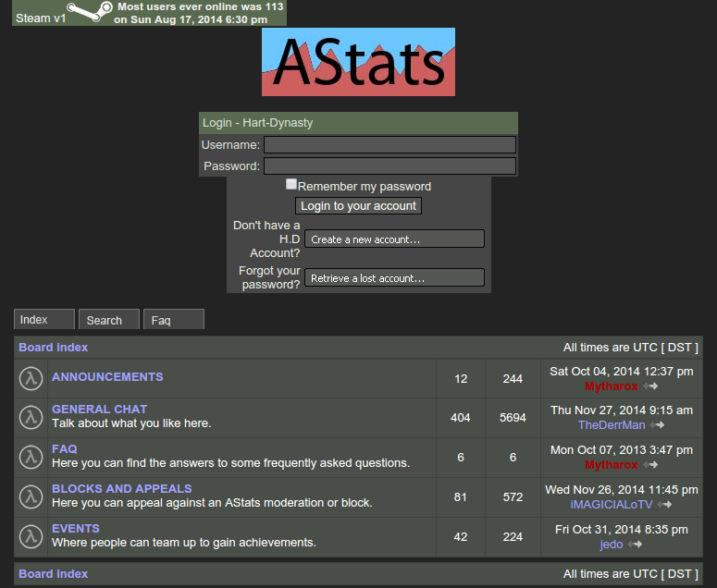Click the date 'Thu Nov 27, 2014 9:15 am'

pos(622,410)
